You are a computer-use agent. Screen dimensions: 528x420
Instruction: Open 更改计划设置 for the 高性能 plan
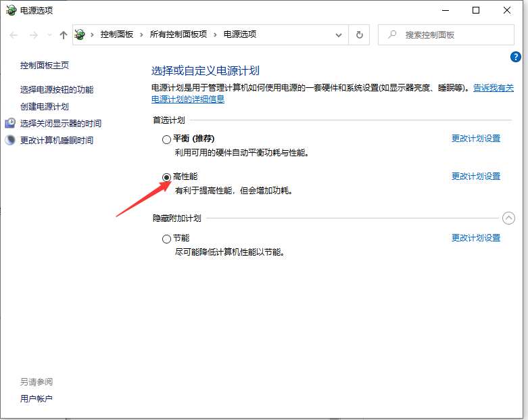475,177
